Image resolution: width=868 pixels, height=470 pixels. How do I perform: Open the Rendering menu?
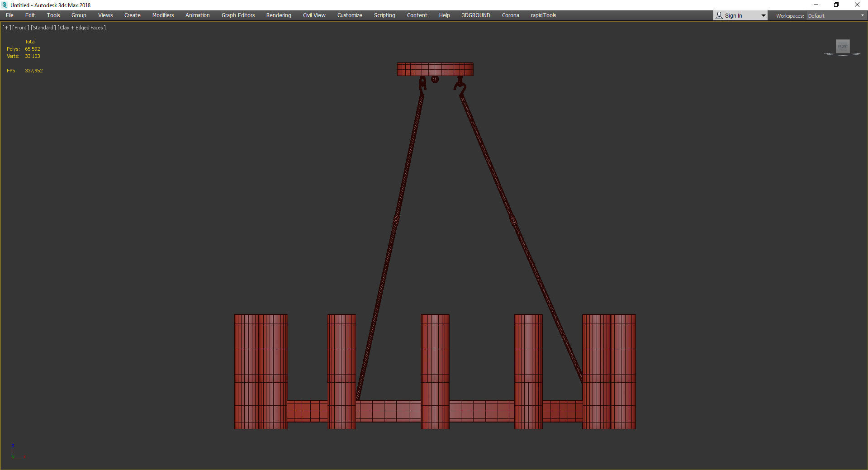coord(279,15)
